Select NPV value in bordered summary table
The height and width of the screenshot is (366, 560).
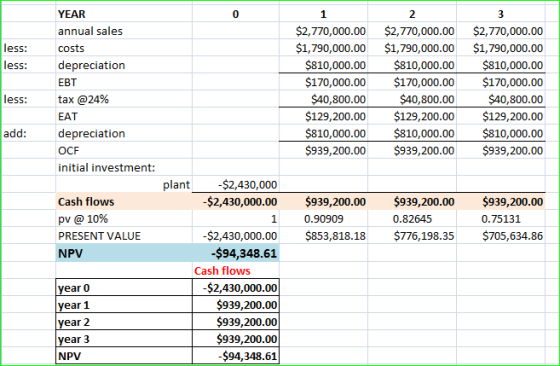coord(235,356)
